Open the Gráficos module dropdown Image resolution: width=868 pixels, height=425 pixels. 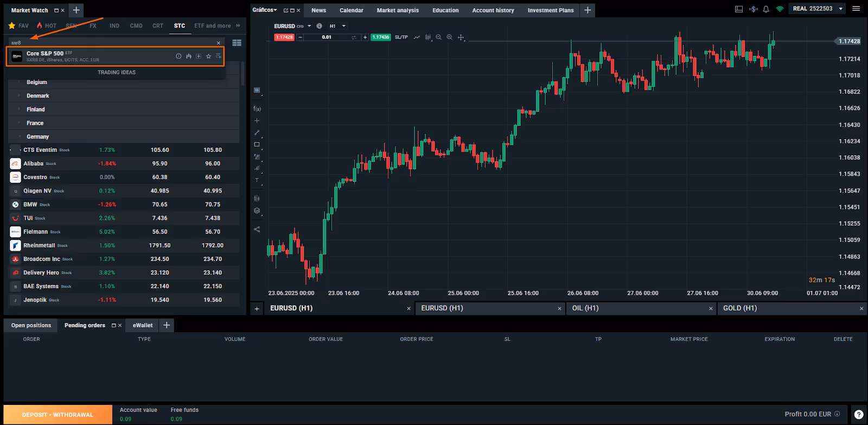pos(265,10)
